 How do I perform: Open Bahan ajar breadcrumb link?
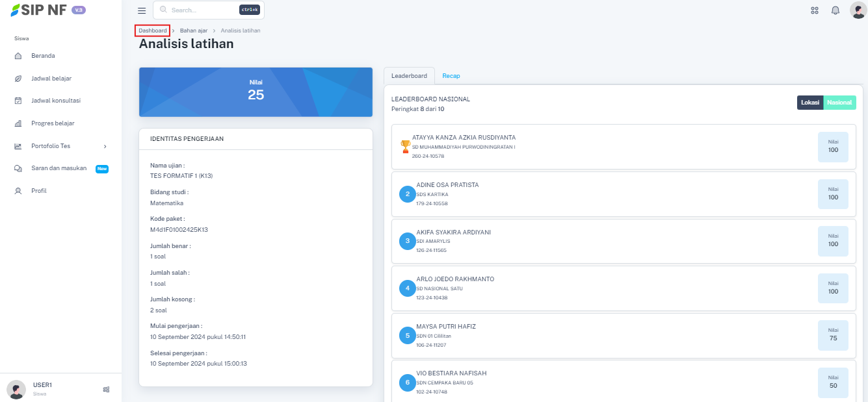point(193,31)
